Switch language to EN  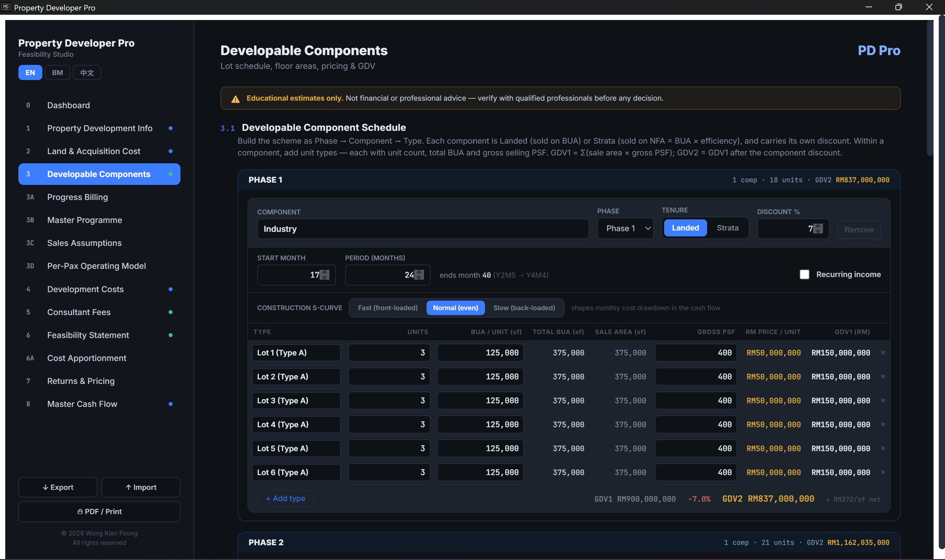30,72
